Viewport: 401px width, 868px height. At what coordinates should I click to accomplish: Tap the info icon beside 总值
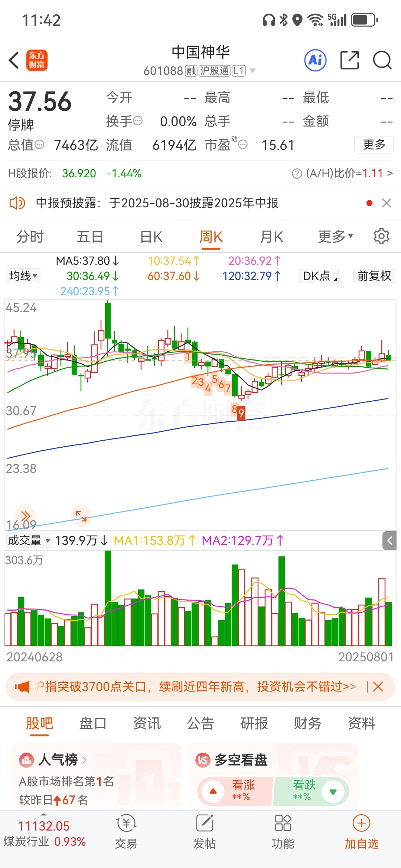click(x=39, y=144)
